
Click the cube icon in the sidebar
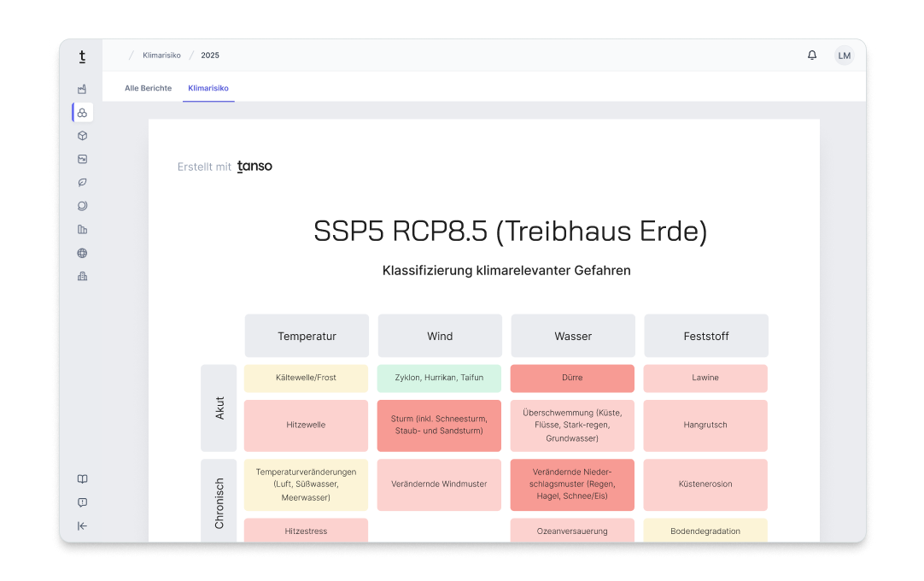[x=82, y=135]
